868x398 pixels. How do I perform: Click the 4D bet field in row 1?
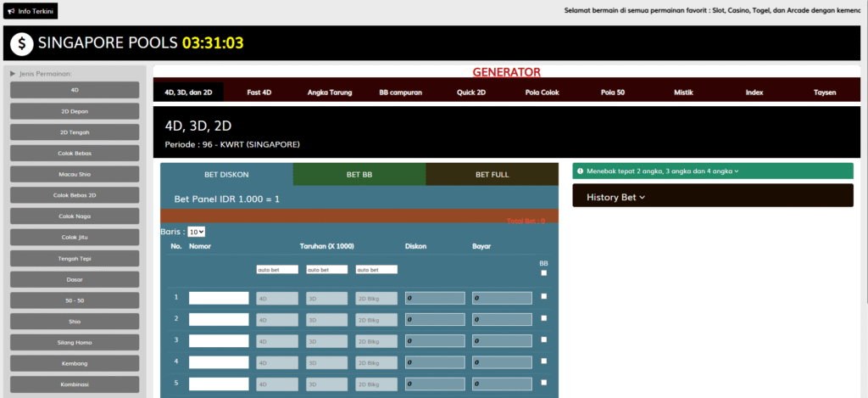coord(277,298)
